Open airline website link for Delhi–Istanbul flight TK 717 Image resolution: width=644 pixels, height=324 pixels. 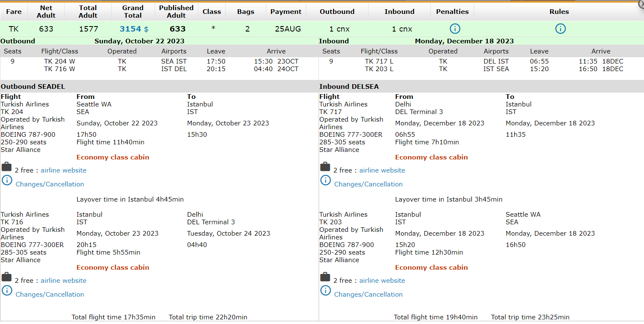[x=382, y=170]
